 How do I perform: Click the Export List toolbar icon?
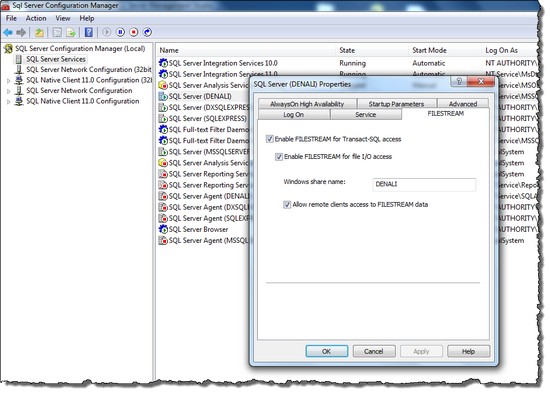71,33
